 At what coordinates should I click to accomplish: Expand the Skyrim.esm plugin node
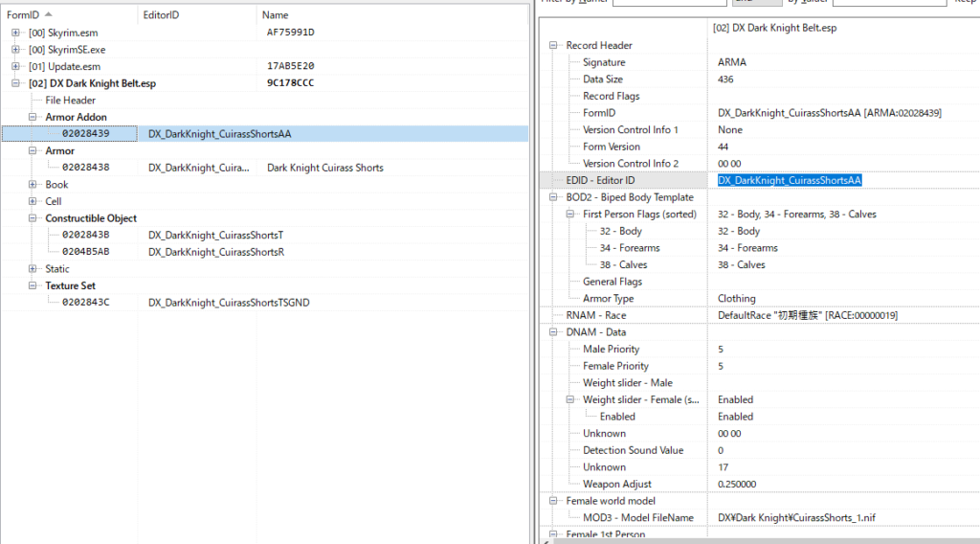(x=15, y=33)
